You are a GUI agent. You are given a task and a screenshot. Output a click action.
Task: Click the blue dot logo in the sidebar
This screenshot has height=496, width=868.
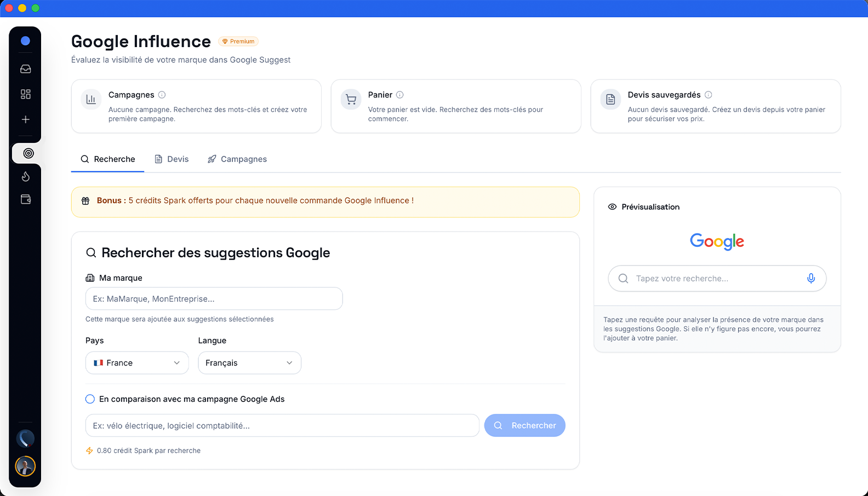[x=25, y=41]
